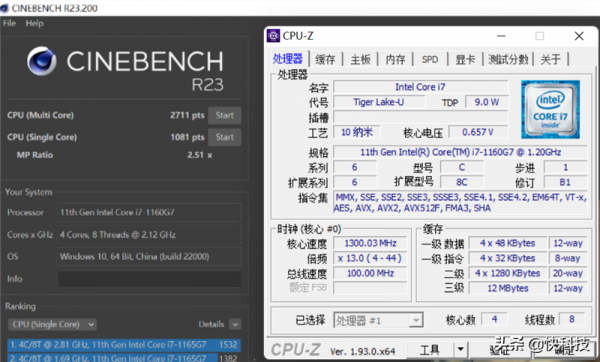Open the SPD tab in CPU-Z

pos(430,59)
